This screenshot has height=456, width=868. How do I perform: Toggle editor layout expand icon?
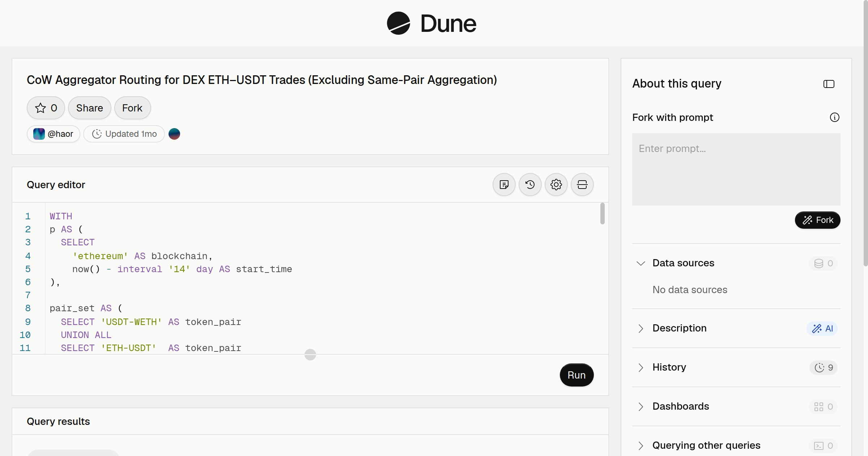coord(582,185)
